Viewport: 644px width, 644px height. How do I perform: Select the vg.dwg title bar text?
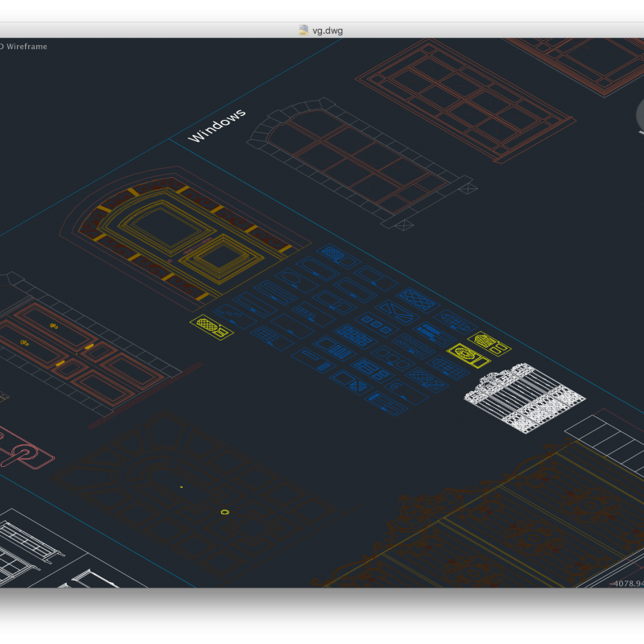(325, 30)
